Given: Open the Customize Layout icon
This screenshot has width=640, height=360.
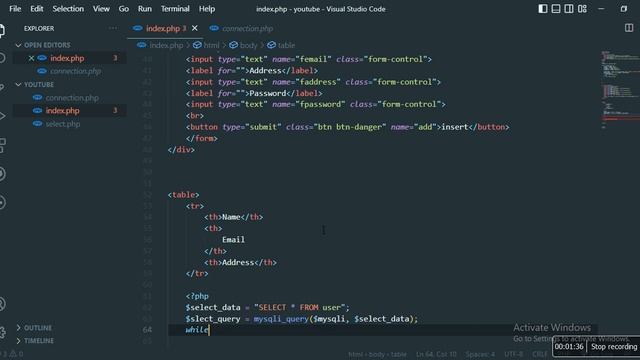Looking at the screenshot, I should [582, 9].
